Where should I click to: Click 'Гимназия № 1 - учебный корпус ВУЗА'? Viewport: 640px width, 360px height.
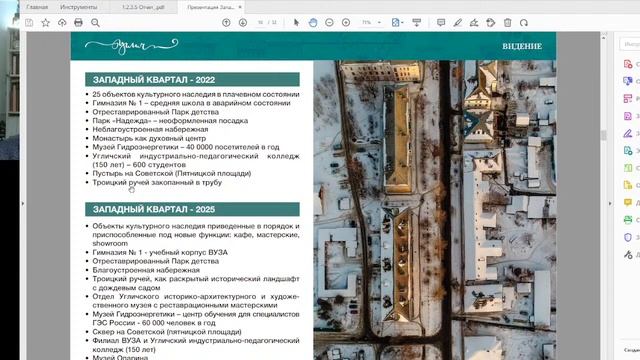coord(160,252)
